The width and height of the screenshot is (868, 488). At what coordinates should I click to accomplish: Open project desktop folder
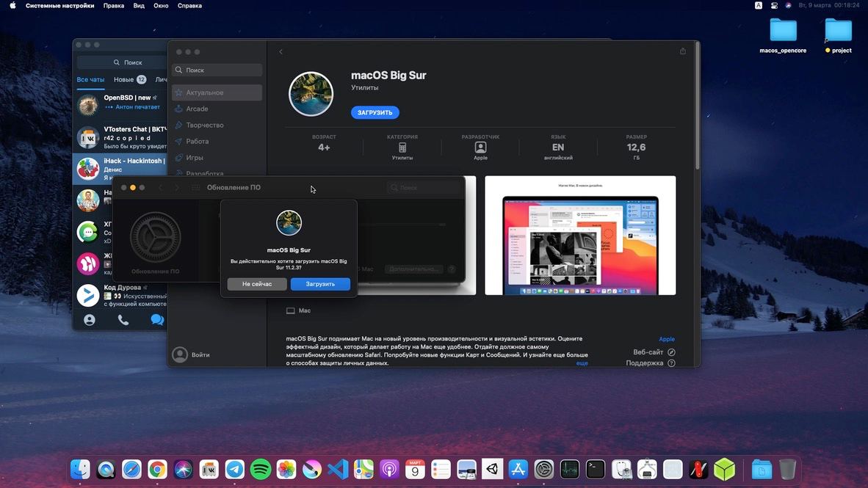click(838, 35)
